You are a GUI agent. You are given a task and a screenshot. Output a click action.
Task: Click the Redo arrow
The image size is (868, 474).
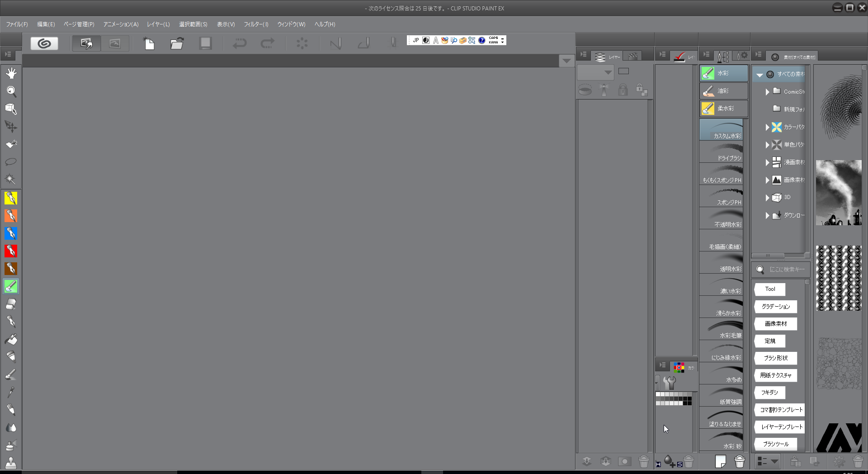point(268,43)
